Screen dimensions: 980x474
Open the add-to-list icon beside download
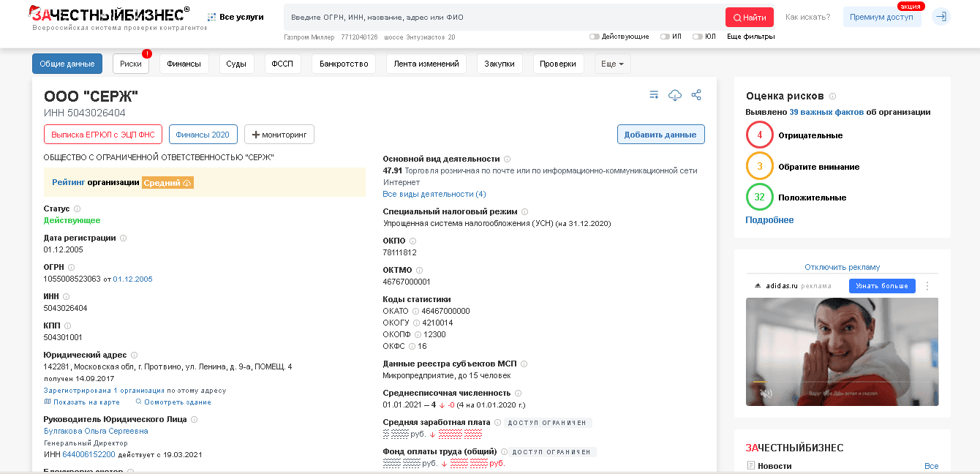click(x=654, y=95)
